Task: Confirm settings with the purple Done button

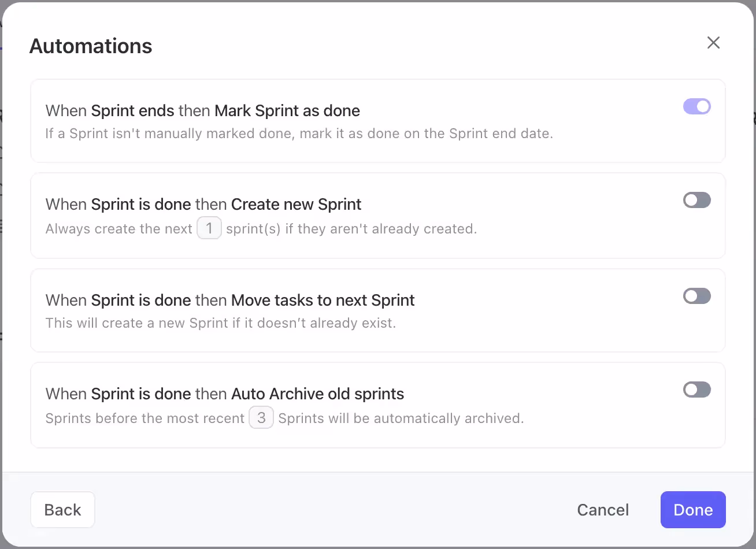Action: [692, 510]
